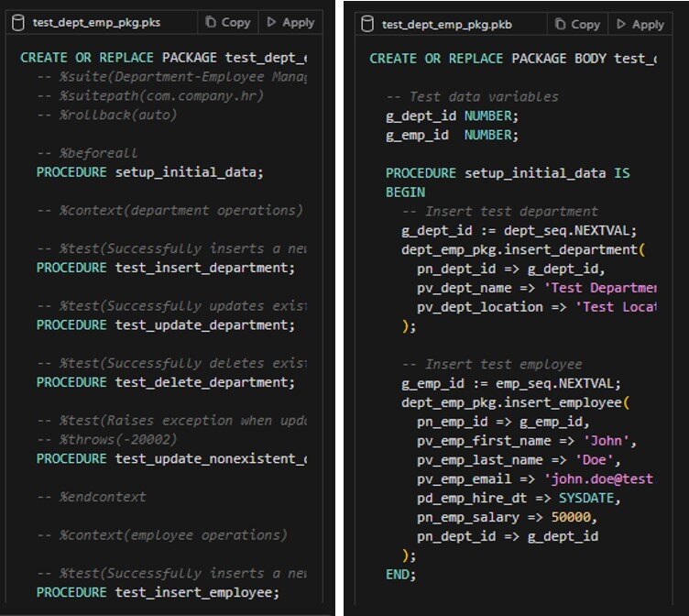689x616 pixels.
Task: Copy the test_dept_emp_pkg.pkb code block
Action: pyautogui.click(x=578, y=25)
